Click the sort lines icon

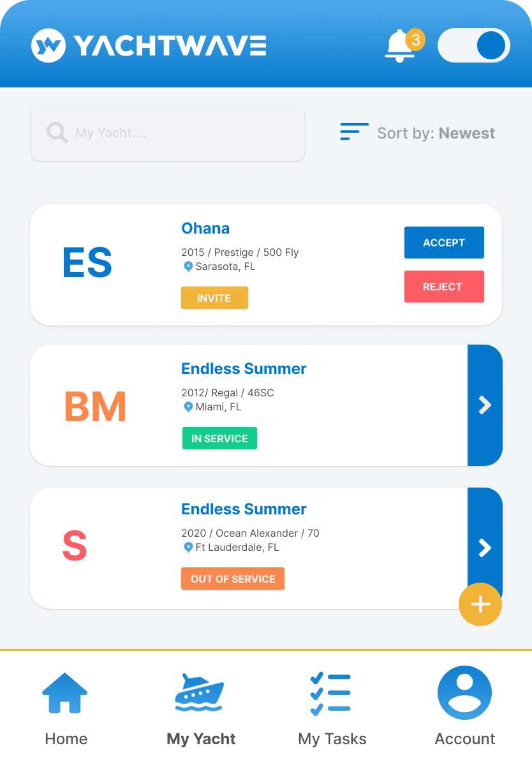pyautogui.click(x=354, y=131)
